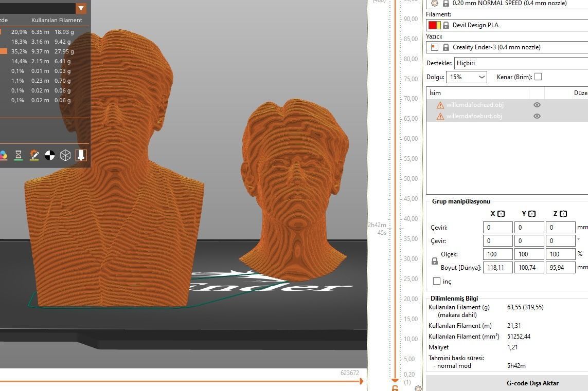The width and height of the screenshot is (588, 391).
Task: Click the 35,2% row in the legend
Action: (x=44, y=51)
